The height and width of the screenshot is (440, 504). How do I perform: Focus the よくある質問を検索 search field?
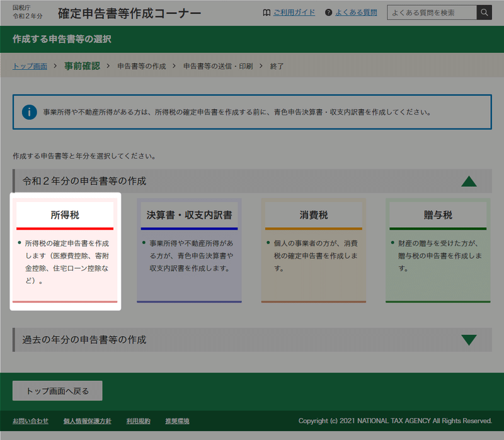[x=432, y=13]
